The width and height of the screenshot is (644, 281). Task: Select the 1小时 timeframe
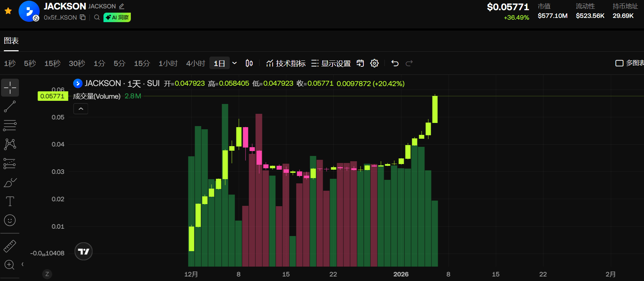pyautogui.click(x=168, y=63)
